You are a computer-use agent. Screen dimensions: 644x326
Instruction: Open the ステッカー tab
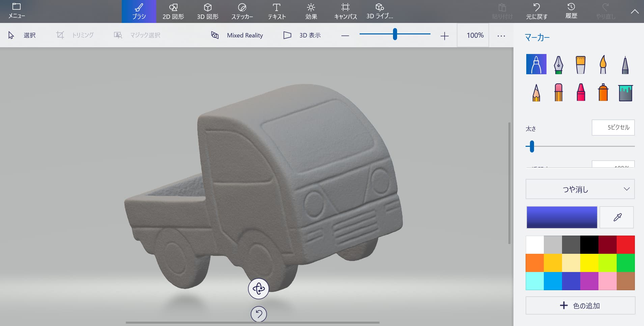point(242,11)
